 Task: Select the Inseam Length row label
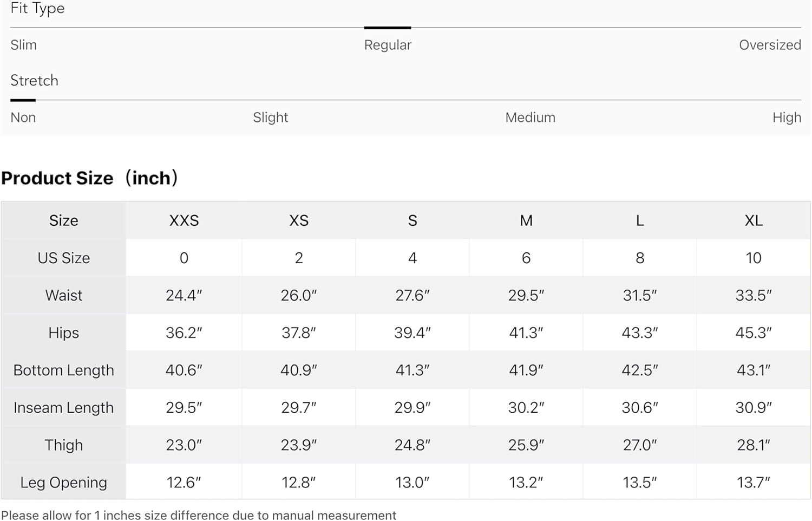pos(64,407)
